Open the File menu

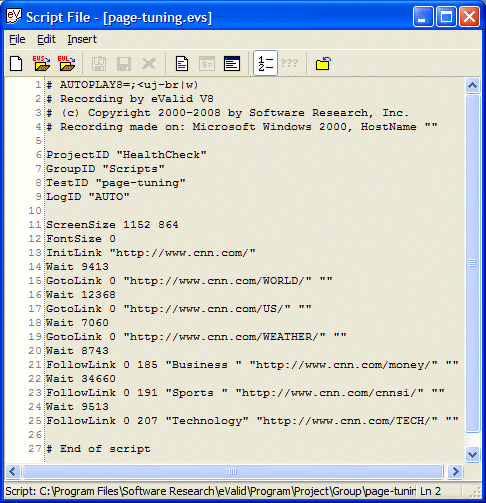[x=17, y=39]
